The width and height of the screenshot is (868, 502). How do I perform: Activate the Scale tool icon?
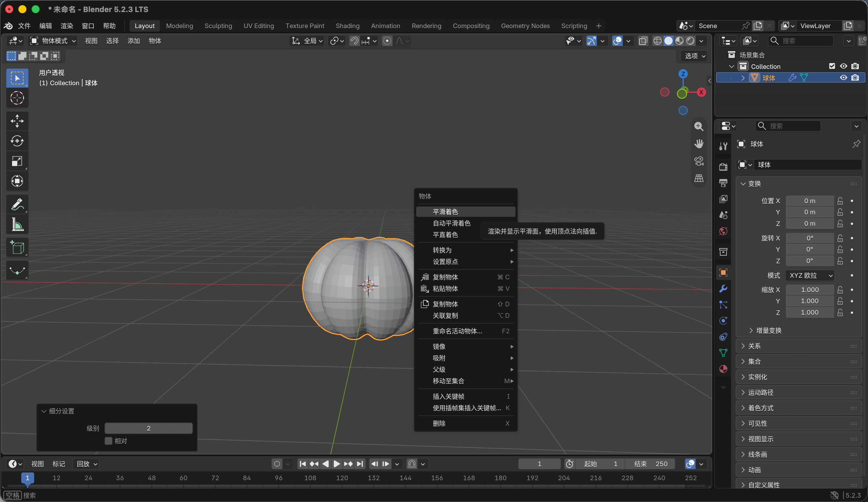coord(17,161)
